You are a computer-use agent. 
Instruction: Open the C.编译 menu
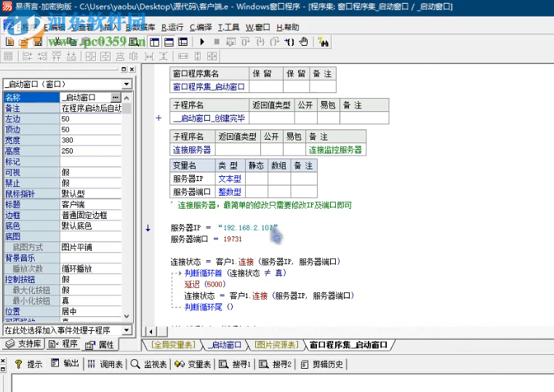[x=201, y=27]
